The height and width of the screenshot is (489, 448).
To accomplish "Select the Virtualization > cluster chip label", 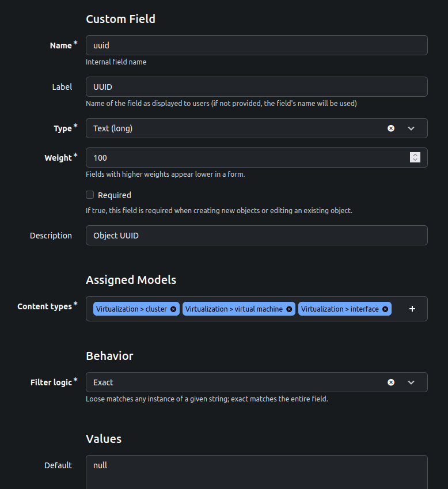I will click(131, 309).
